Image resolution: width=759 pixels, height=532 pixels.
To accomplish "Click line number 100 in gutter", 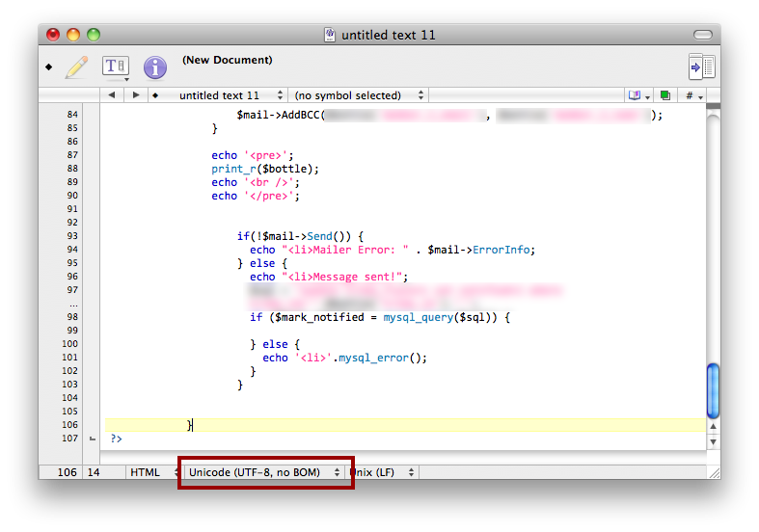I will 69,343.
